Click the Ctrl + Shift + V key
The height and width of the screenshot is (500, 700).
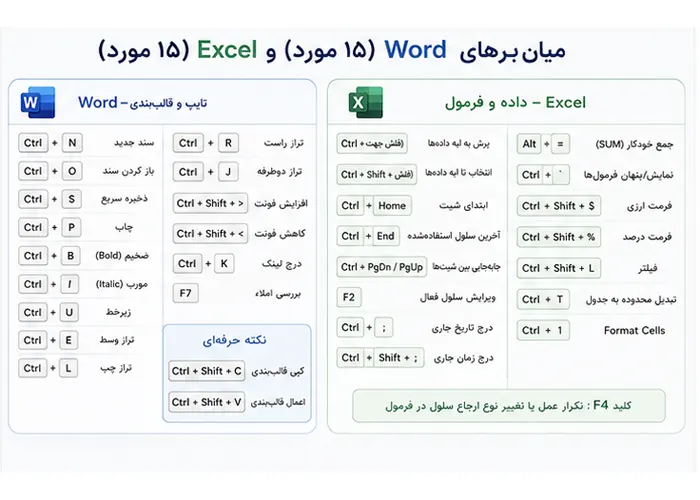[x=207, y=402]
